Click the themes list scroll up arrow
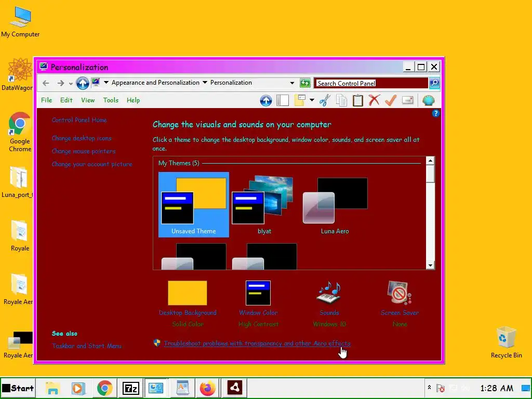 (x=430, y=161)
